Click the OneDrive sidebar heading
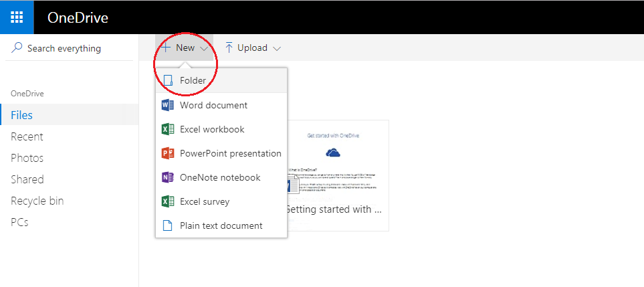 click(27, 93)
